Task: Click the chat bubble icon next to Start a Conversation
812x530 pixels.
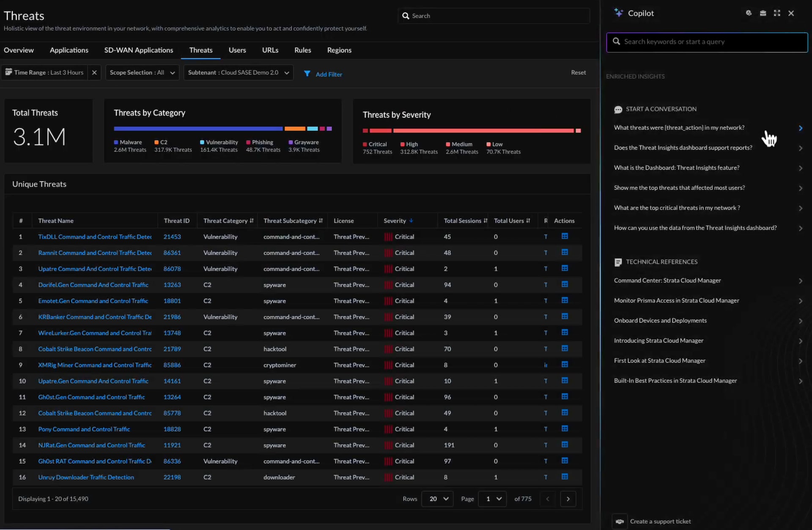Action: (x=618, y=109)
